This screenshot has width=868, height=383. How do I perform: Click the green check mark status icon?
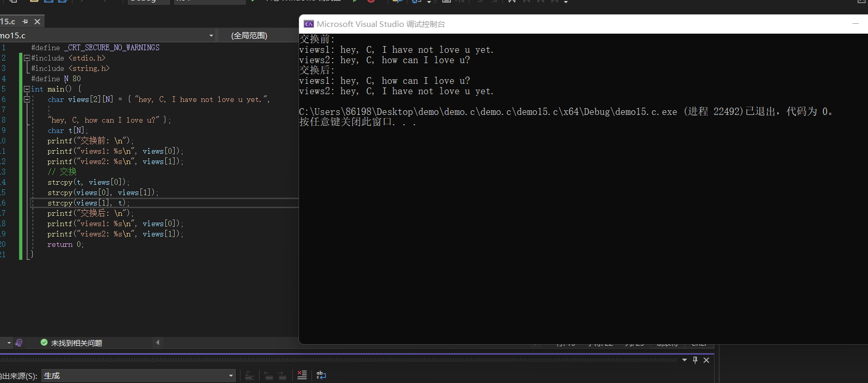click(44, 343)
